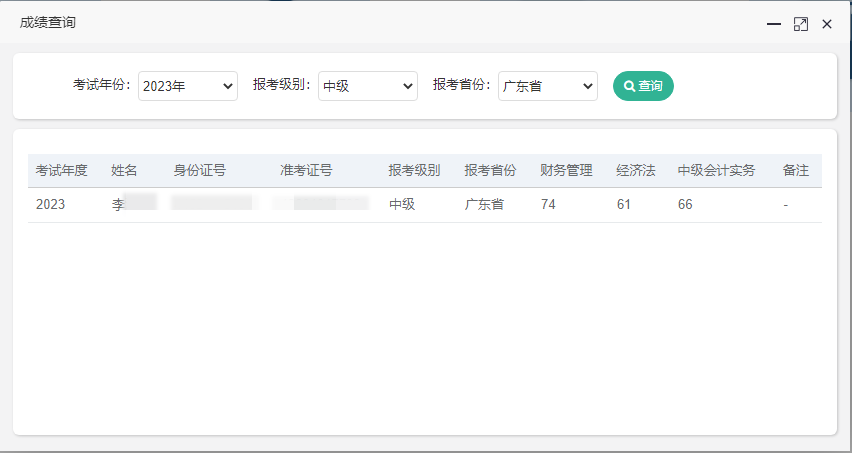Select the 姓名 column header
Screen dimensions: 852x453
(124, 170)
